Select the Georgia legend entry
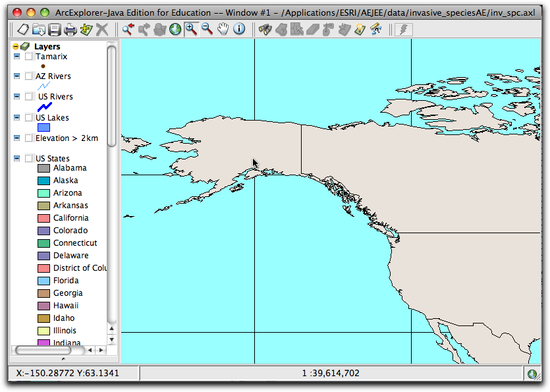 pyautogui.click(x=68, y=293)
